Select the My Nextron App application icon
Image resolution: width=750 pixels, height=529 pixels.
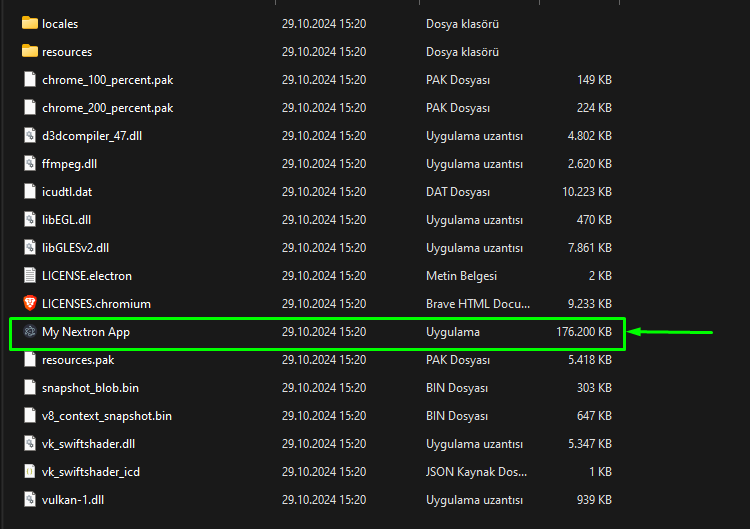click(x=29, y=332)
